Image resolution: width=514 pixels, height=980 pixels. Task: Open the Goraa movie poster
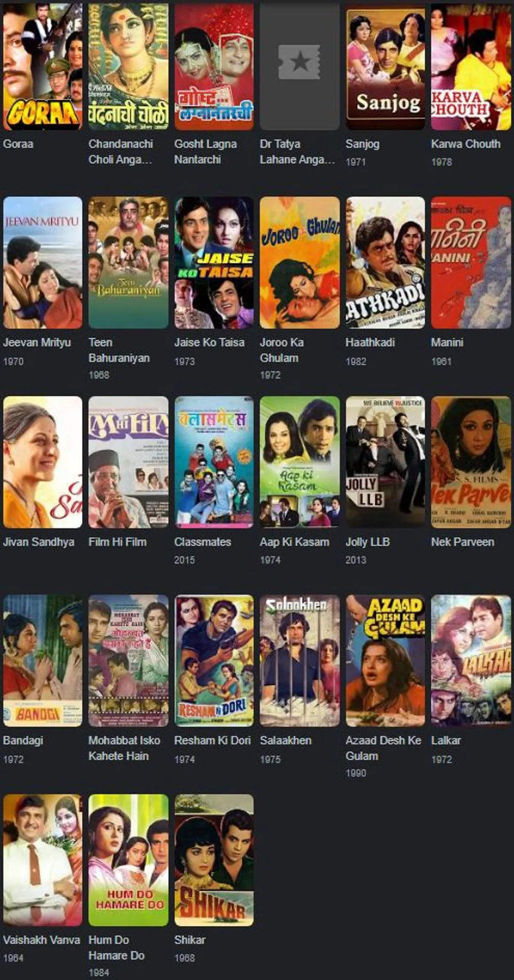[42, 66]
